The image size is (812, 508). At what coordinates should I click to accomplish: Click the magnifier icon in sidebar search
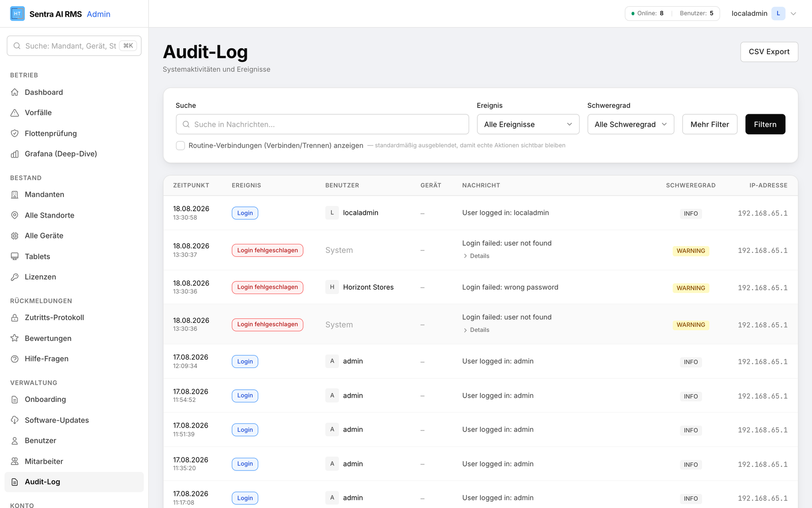[x=17, y=46]
